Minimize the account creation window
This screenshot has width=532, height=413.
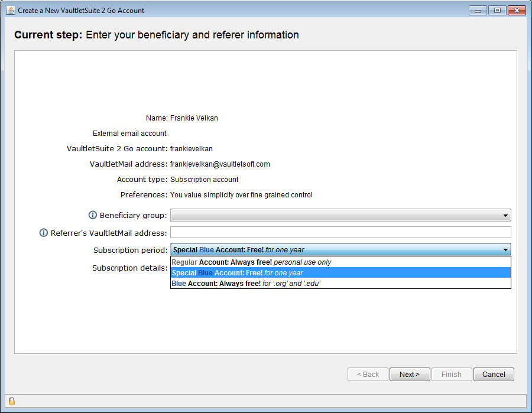478,11
